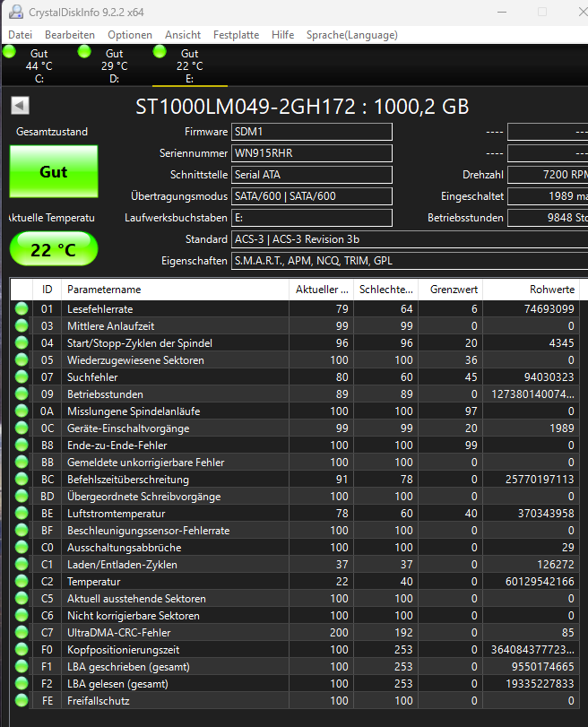This screenshot has height=727, width=588.
Task: Click the 22 °C temperature button
Action: pyautogui.click(x=54, y=249)
